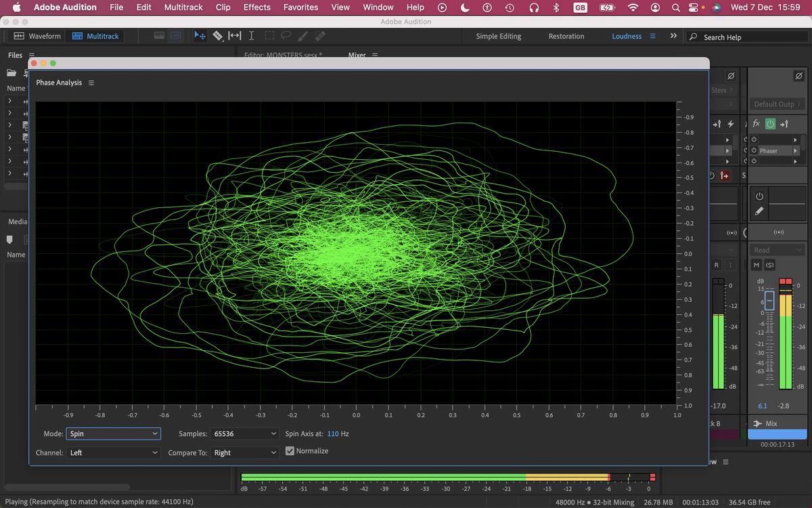
Task: Click the pencil edit icon in the effects rack
Action: click(x=759, y=211)
